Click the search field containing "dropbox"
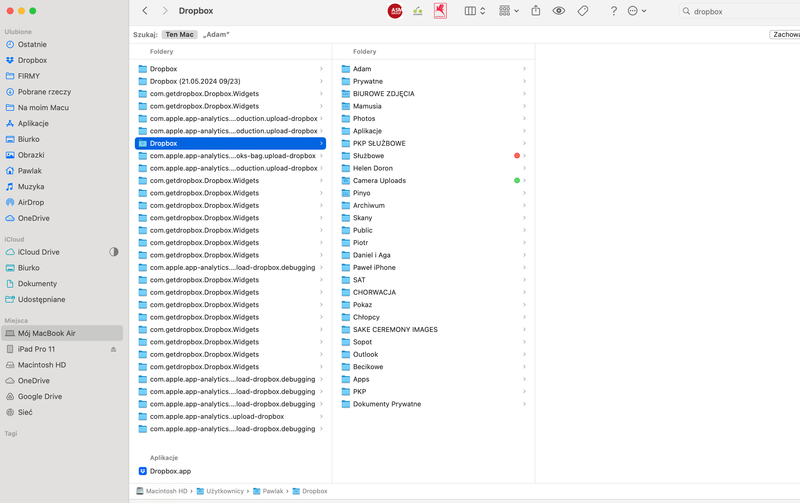 click(x=740, y=11)
